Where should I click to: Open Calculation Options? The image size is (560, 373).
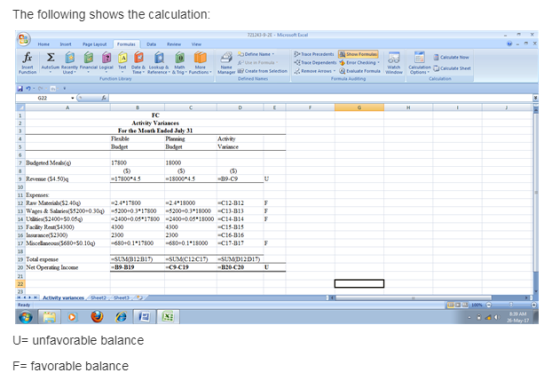coord(419,62)
